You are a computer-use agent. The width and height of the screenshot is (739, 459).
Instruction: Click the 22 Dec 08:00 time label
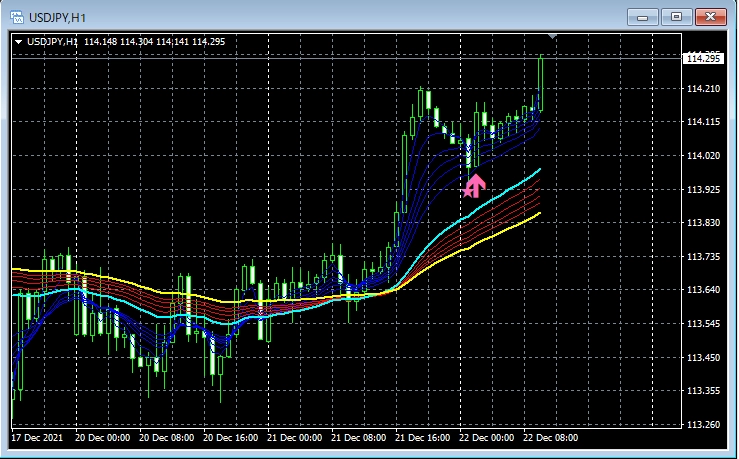pyautogui.click(x=552, y=438)
